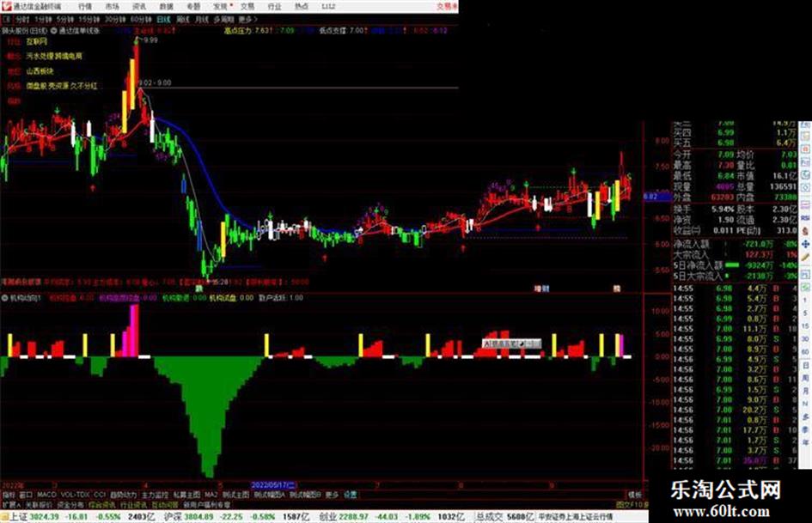
Task: Select the MA2 indicator tab
Action: tap(211, 495)
